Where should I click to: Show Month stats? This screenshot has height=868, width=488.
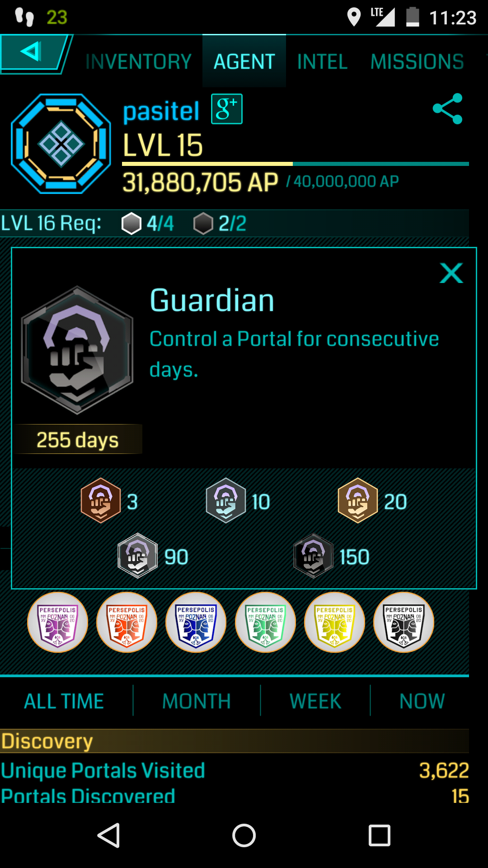coord(197,701)
